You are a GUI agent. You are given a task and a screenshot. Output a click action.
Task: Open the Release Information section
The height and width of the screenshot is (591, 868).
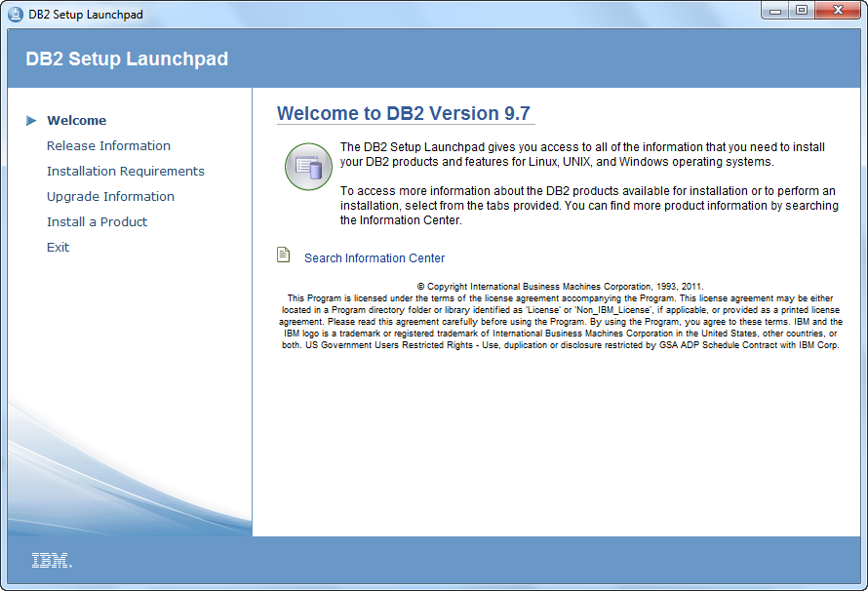pyautogui.click(x=108, y=146)
